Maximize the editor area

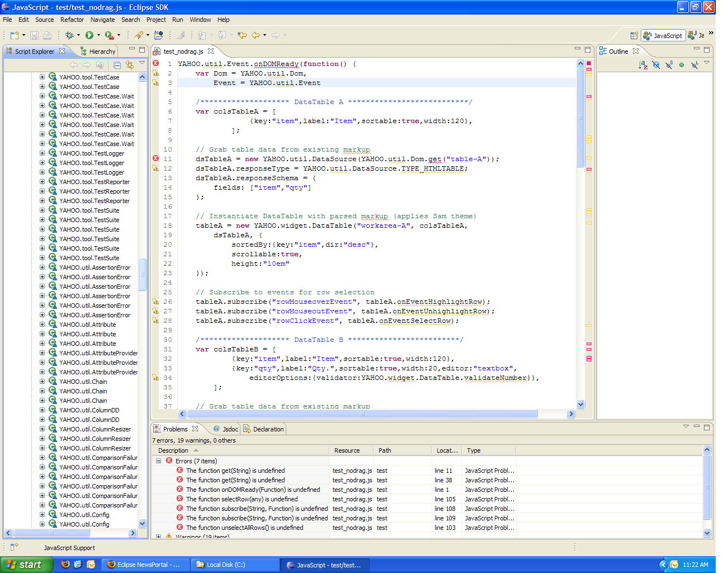(x=588, y=49)
